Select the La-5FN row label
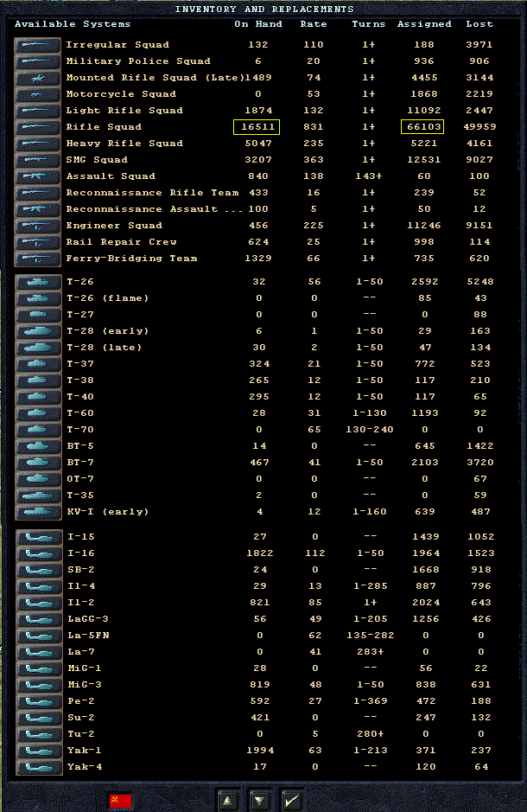The height and width of the screenshot is (812, 527). point(88,636)
